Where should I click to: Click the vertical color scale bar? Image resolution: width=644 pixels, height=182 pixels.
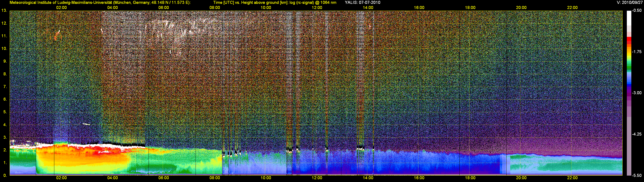[x=629, y=93]
